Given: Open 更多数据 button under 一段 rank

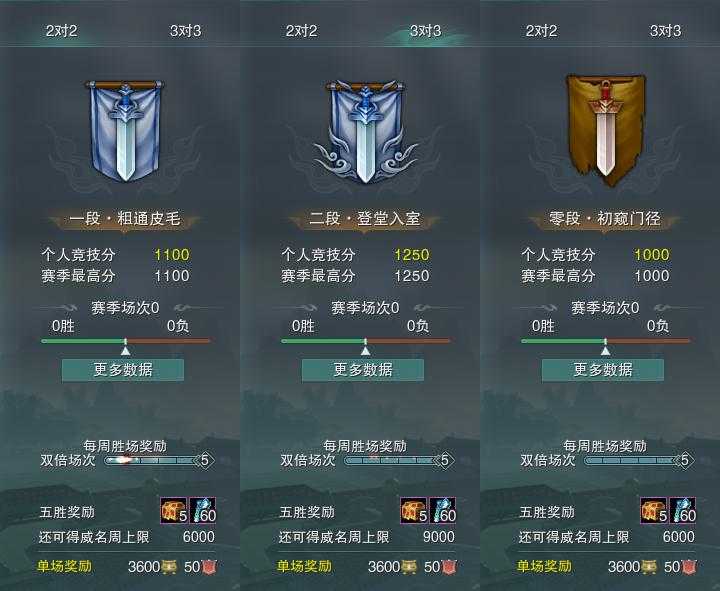Looking at the screenshot, I should 123,370.
